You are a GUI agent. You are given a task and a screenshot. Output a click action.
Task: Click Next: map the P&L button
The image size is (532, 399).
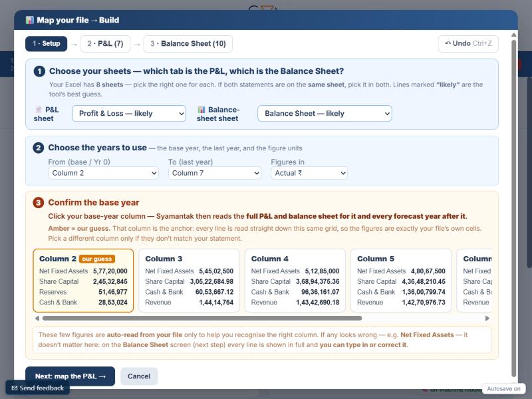tap(70, 376)
